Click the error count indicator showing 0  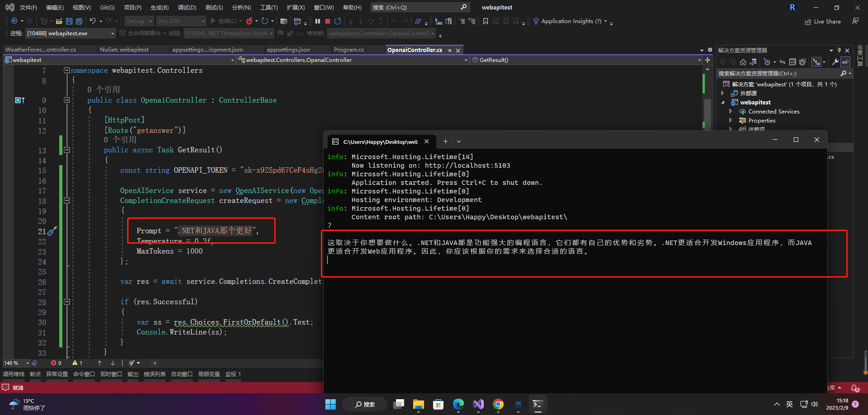tap(56, 363)
